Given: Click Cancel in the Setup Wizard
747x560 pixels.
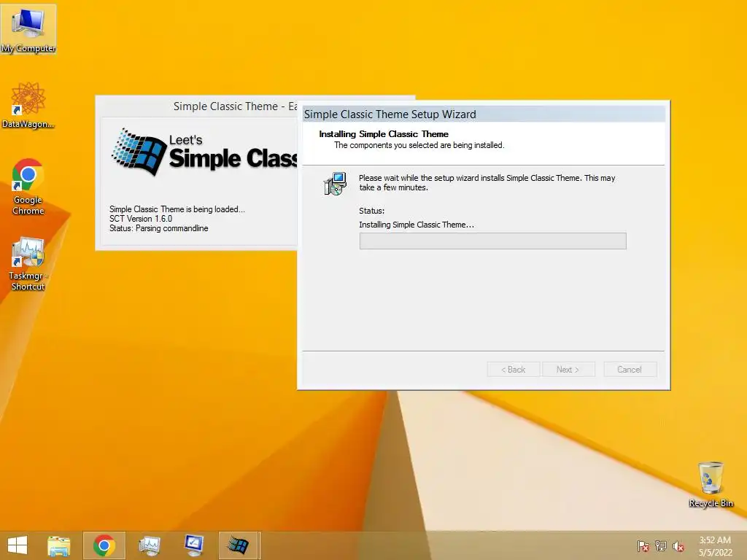Looking at the screenshot, I should point(630,370).
